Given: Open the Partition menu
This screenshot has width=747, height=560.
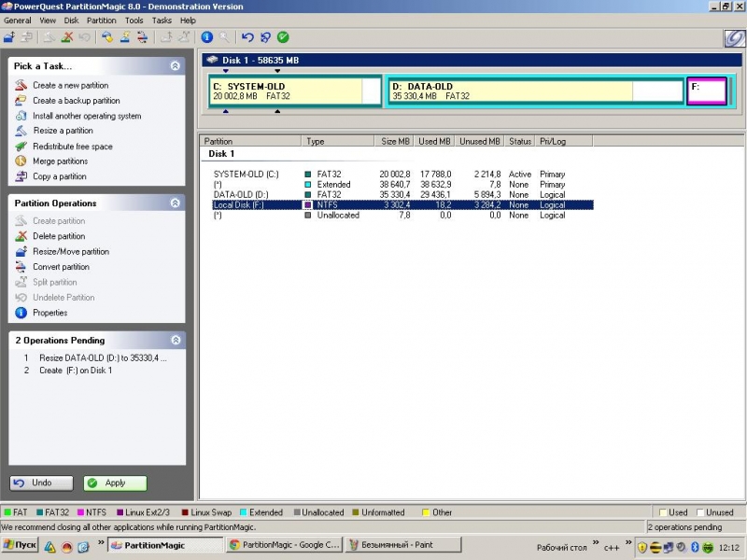Looking at the screenshot, I should point(102,20).
